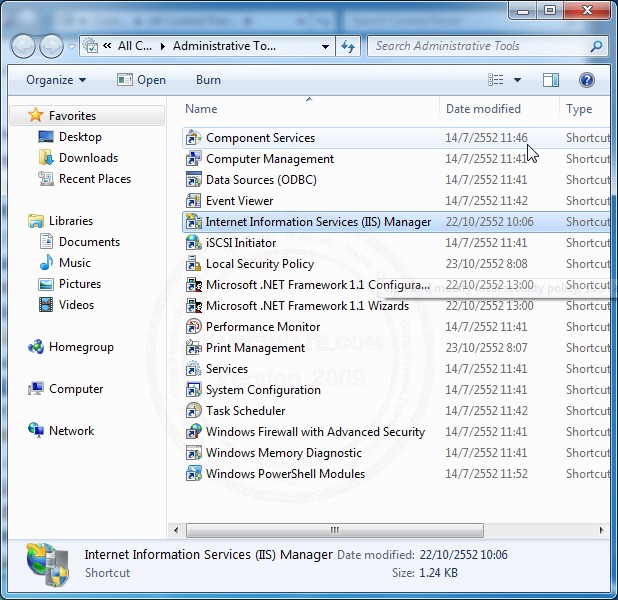This screenshot has width=618, height=600.
Task: Sort files by Name column header
Action: (x=201, y=109)
